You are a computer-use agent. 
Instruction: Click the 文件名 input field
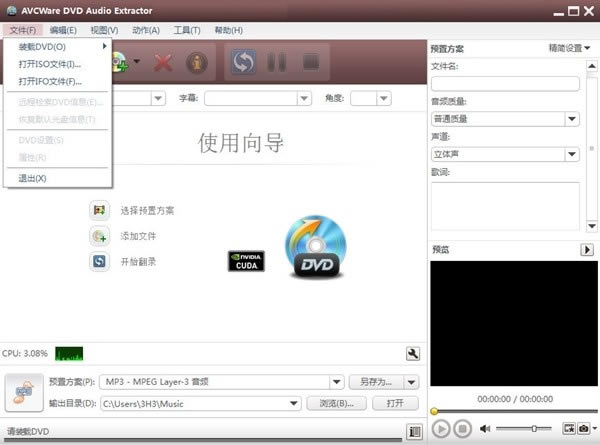(505, 83)
